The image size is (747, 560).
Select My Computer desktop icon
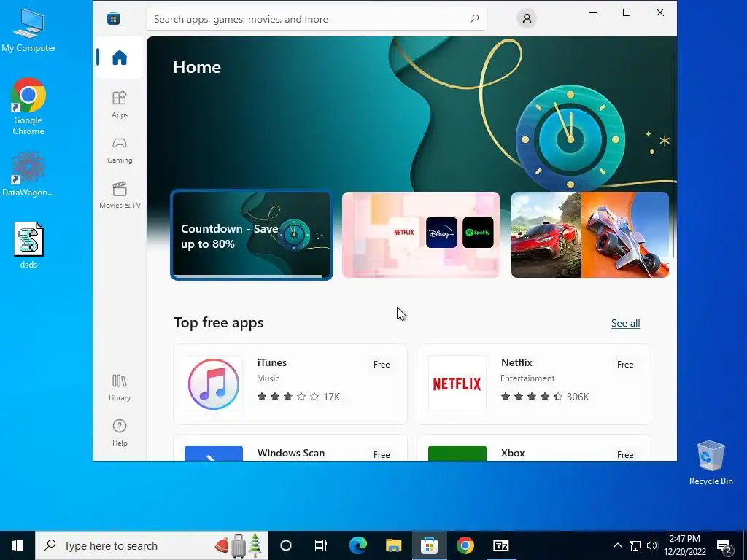28,31
